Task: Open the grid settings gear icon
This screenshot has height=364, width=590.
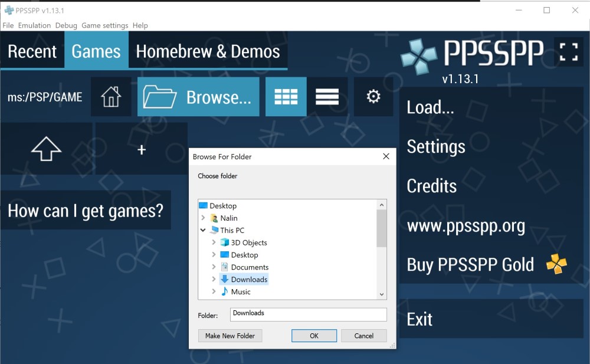Action: point(373,96)
